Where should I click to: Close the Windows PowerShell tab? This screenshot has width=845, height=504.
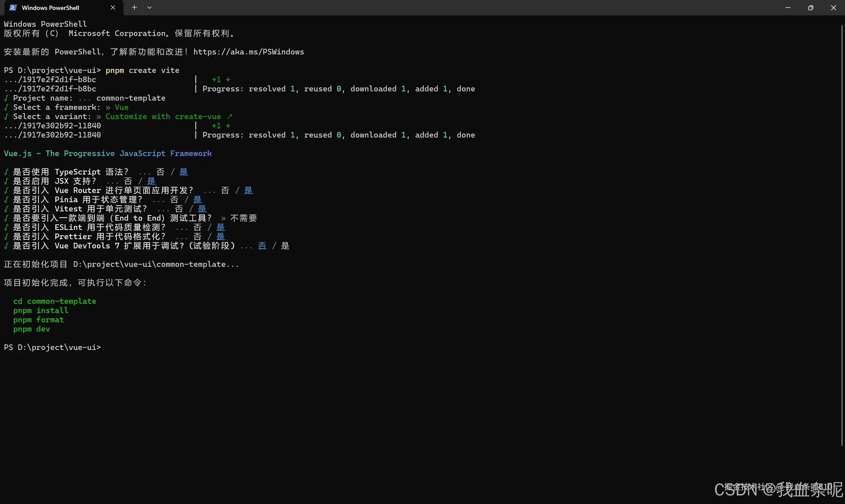coord(113,8)
